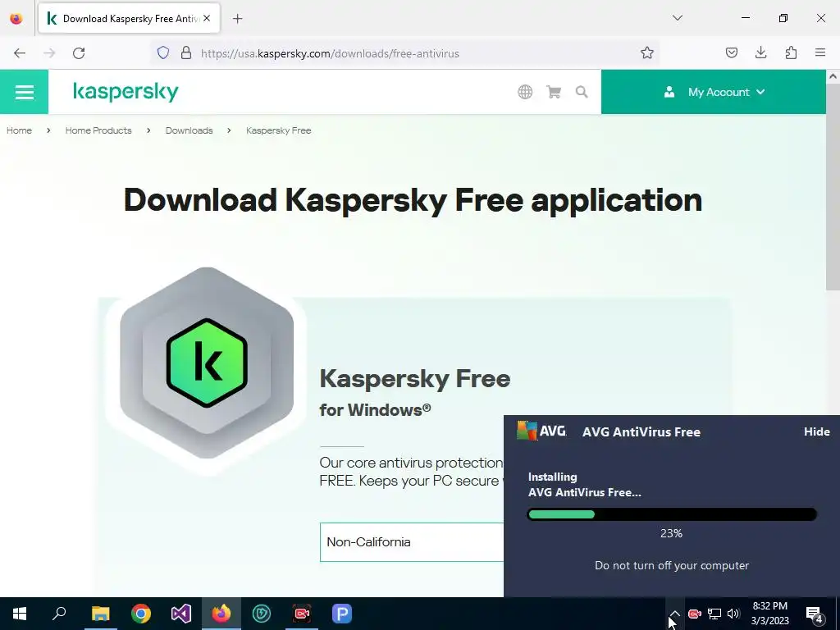840x630 pixels.
Task: Open the Windows Start menu
Action: click(x=20, y=614)
